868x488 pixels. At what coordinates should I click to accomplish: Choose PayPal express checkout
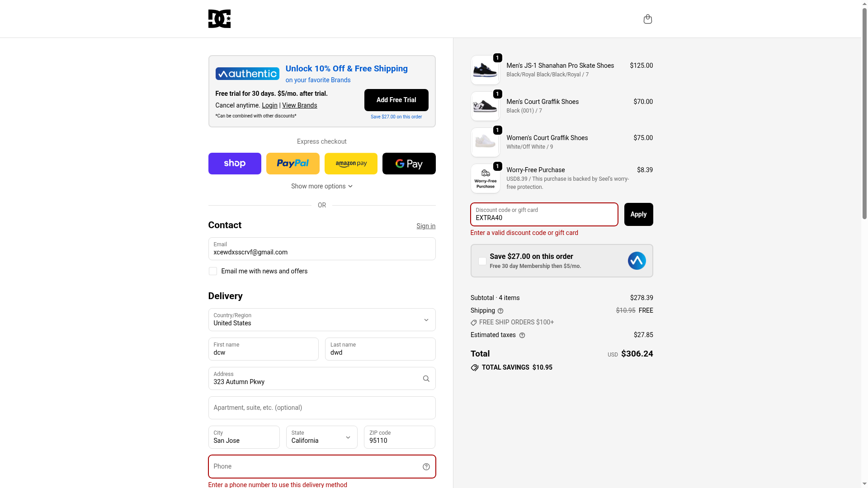293,164
